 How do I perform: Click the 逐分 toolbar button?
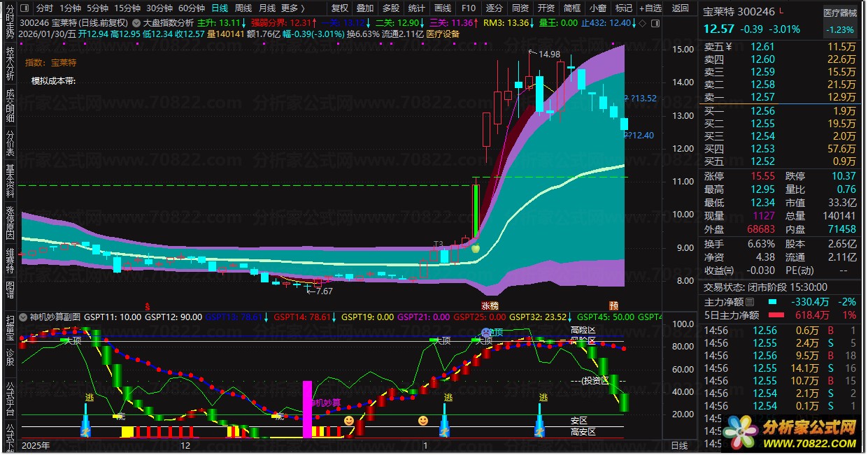click(x=495, y=8)
